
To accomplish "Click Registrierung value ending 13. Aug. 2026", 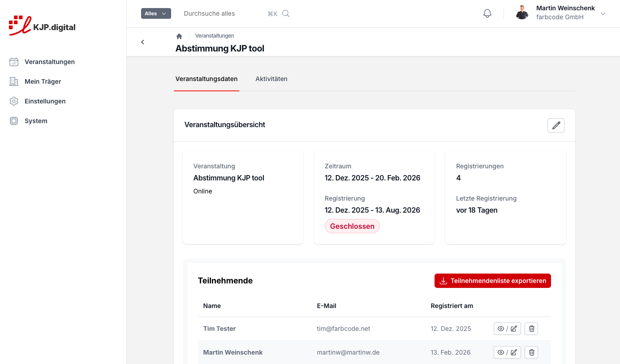I will 373,210.
